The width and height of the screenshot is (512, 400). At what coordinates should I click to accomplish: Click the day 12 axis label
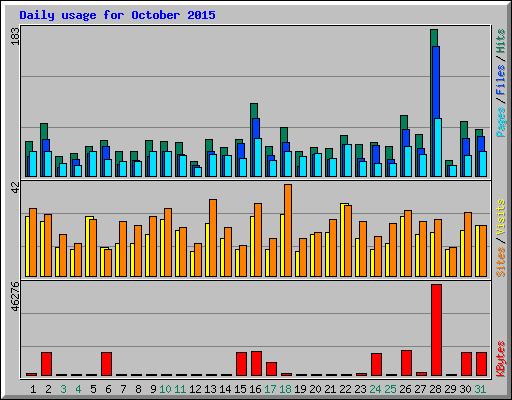195,389
